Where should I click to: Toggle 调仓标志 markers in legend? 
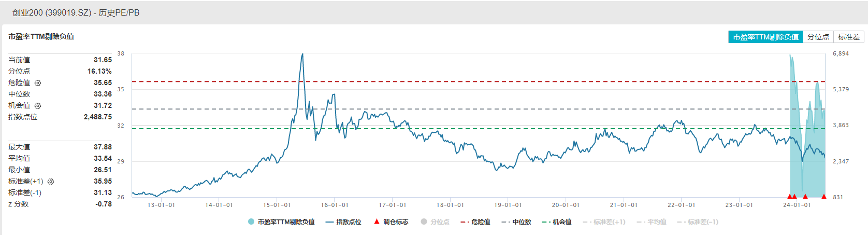pyautogui.click(x=391, y=222)
